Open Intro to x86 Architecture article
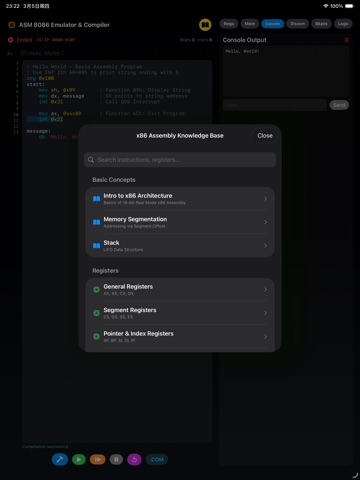Image resolution: width=360 pixels, height=480 pixels. tap(180, 199)
